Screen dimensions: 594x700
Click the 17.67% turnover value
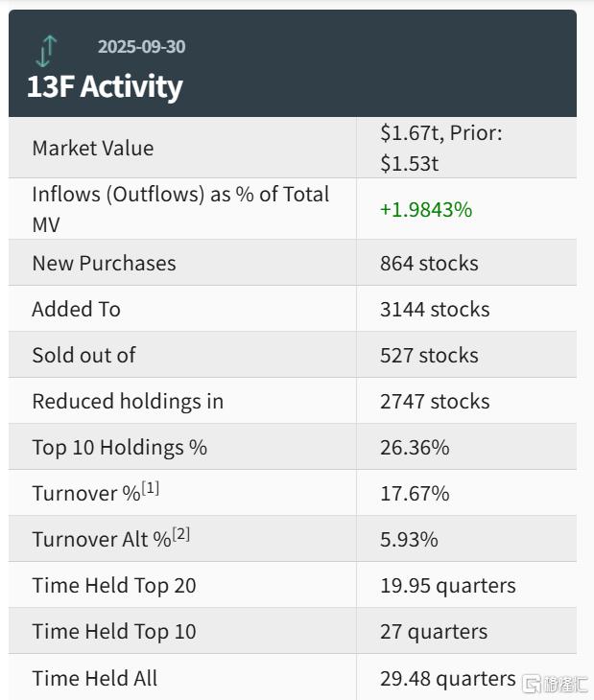click(x=415, y=493)
